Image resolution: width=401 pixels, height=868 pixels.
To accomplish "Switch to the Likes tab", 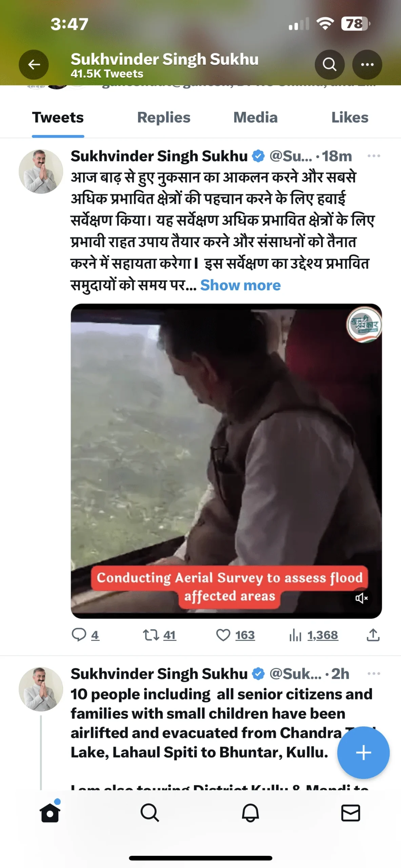I will click(349, 118).
